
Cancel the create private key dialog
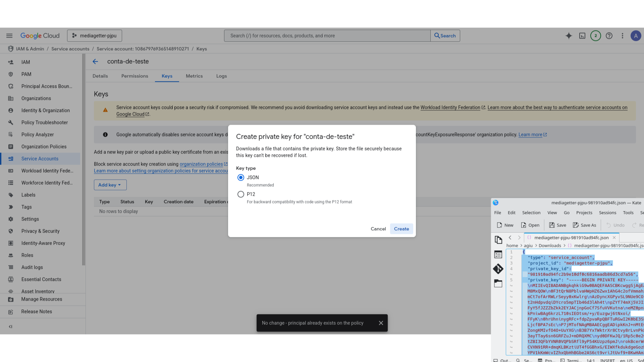click(x=378, y=229)
